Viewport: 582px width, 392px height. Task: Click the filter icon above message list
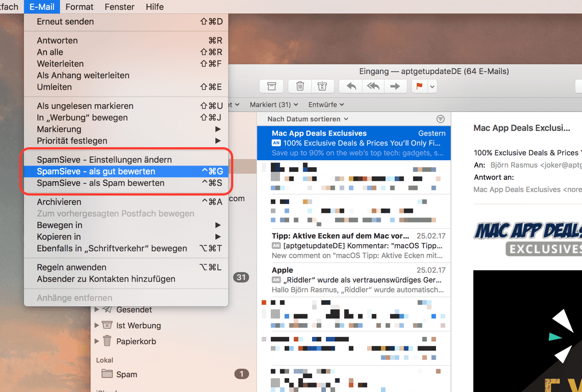pos(441,119)
